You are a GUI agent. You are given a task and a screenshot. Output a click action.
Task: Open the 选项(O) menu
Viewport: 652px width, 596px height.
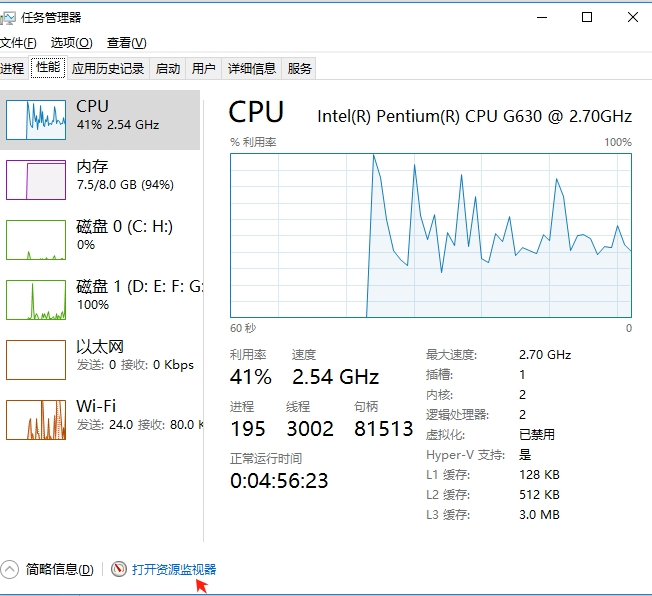coord(72,43)
